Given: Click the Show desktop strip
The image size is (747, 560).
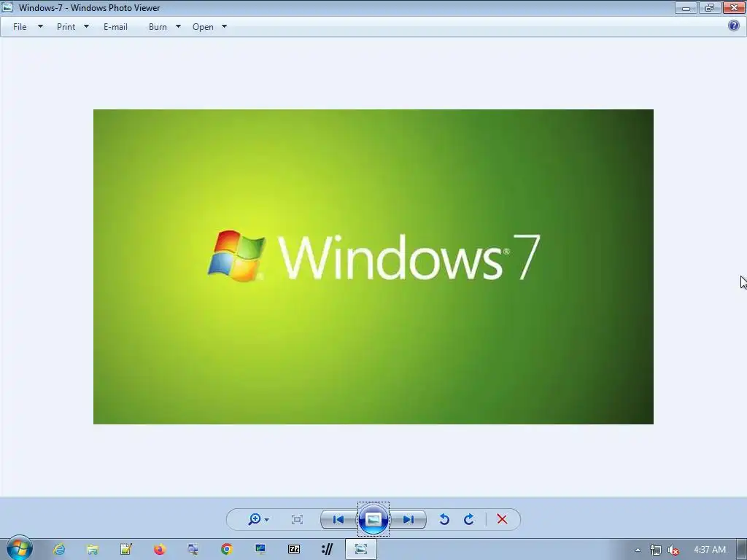Looking at the screenshot, I should pyautogui.click(x=742, y=550).
